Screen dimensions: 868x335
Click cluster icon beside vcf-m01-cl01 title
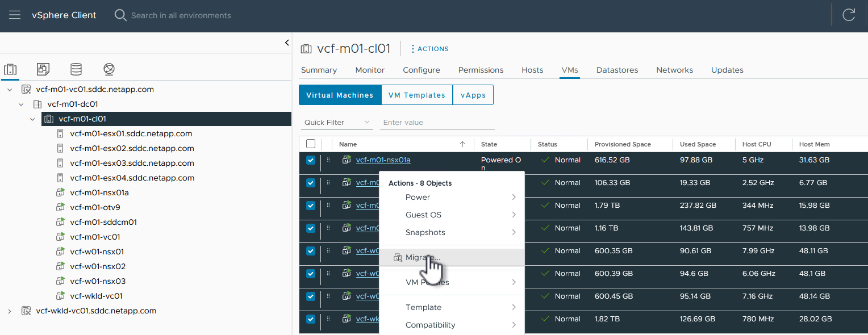point(306,49)
